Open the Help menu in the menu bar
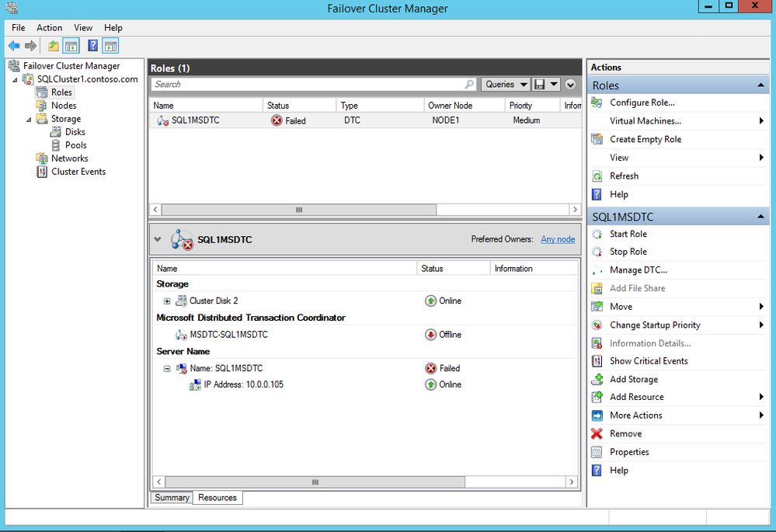 tap(113, 28)
